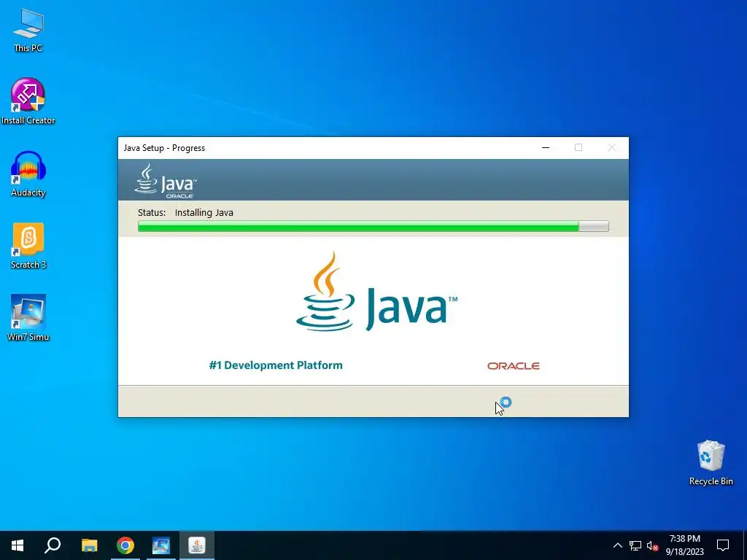Select the Install Creator desktop shortcut
The height and width of the screenshot is (560, 747).
[28, 101]
